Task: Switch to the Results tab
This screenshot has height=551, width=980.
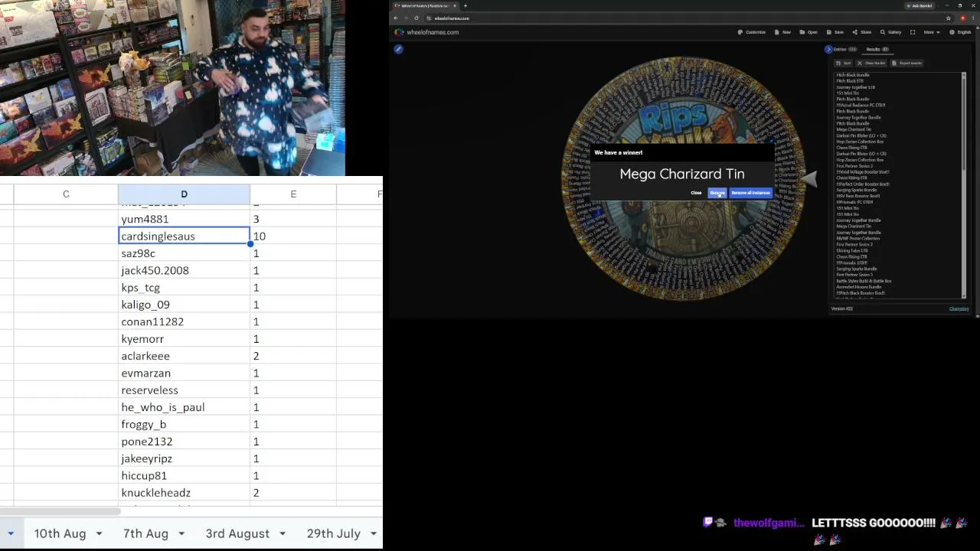Action: pyautogui.click(x=877, y=49)
